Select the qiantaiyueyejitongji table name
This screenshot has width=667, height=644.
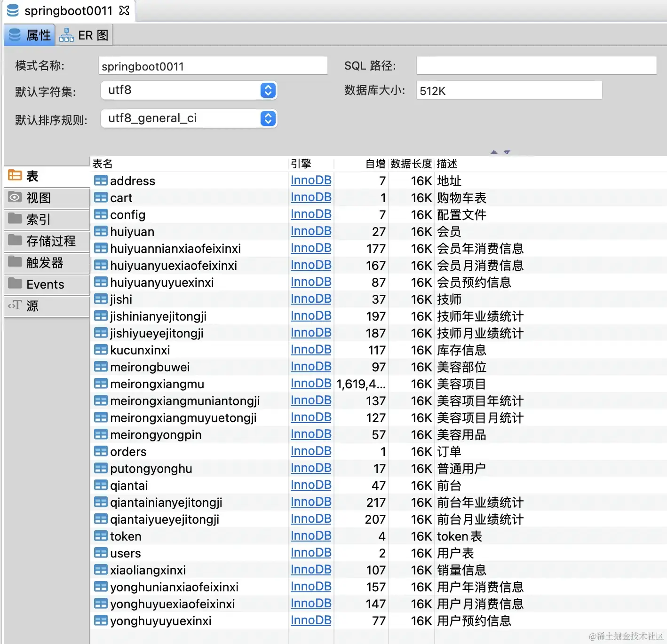pos(165,519)
